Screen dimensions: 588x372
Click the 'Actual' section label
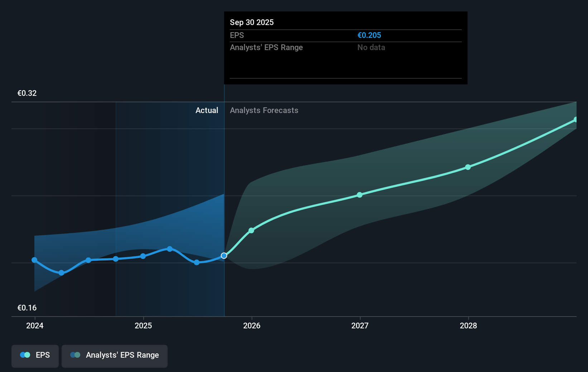(207, 111)
